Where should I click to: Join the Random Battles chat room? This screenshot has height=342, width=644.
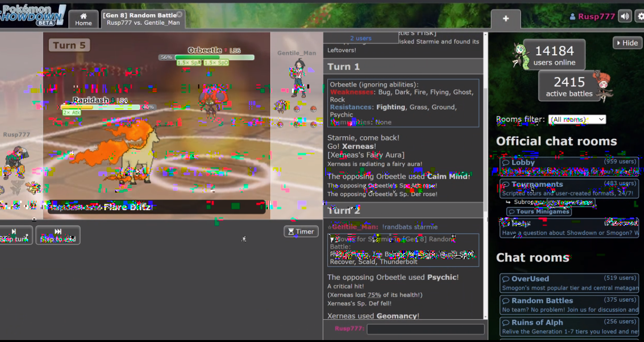pos(569,305)
